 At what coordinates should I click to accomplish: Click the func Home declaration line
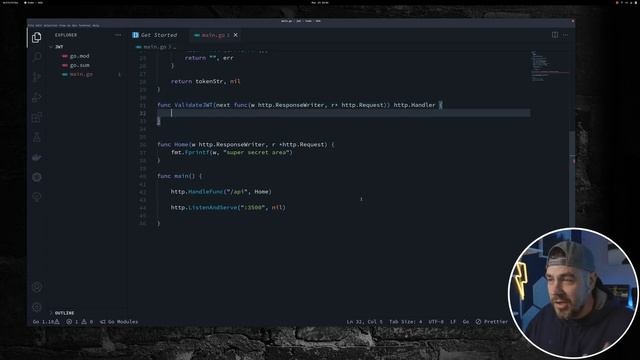click(x=245, y=144)
